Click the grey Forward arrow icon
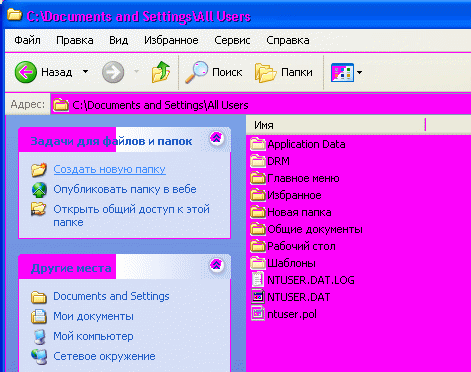 (113, 72)
